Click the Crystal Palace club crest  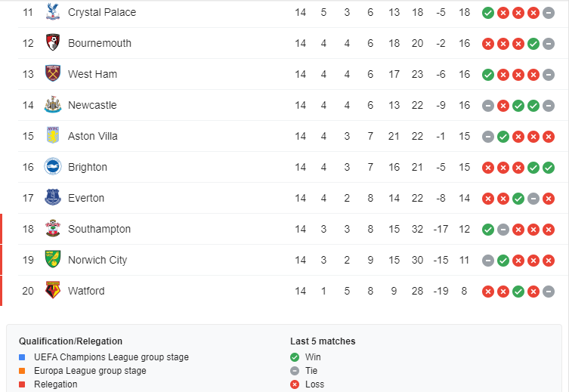pos(52,12)
